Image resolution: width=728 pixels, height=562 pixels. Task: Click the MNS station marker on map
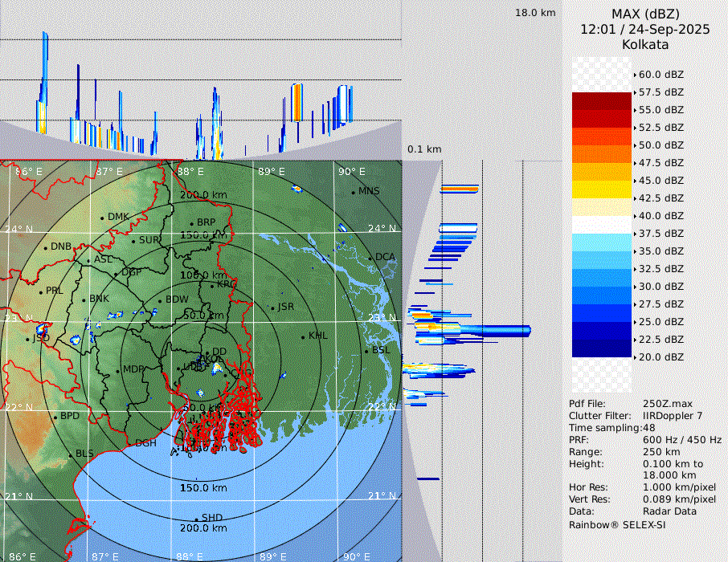click(353, 192)
